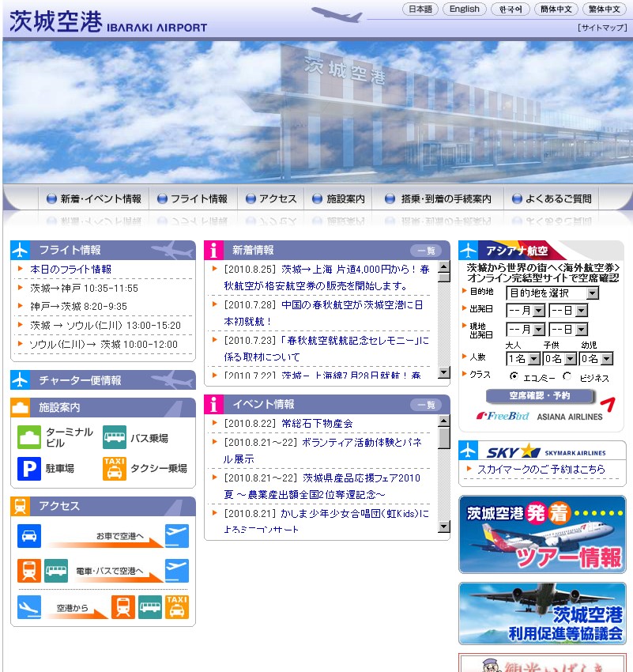Image resolution: width=633 pixels, height=672 pixels.
Task: Click the イベント情報 scroll down arrow
Action: pyautogui.click(x=444, y=527)
